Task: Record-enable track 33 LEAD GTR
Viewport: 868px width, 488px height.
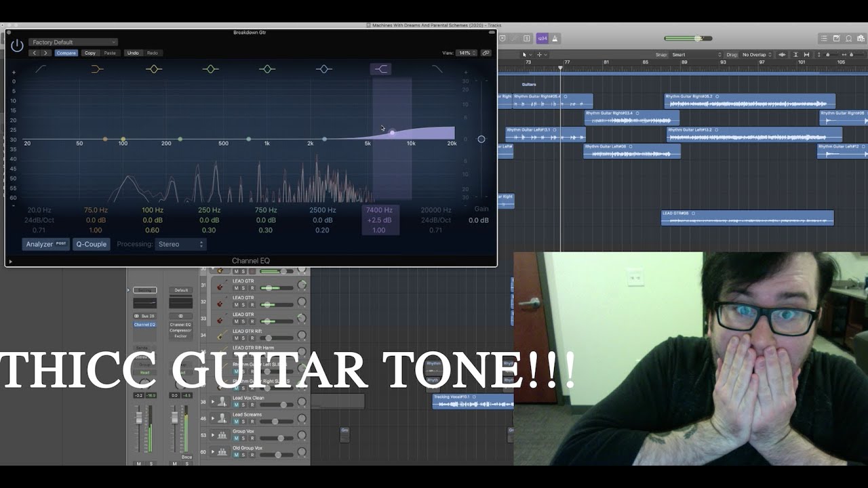Action: (x=252, y=321)
